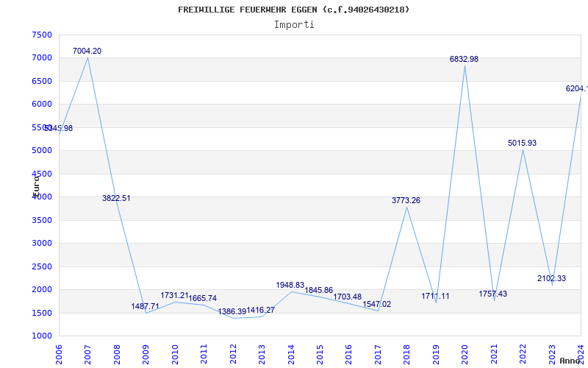
Task: Select the y-axis tick 2500
Action: (x=42, y=266)
